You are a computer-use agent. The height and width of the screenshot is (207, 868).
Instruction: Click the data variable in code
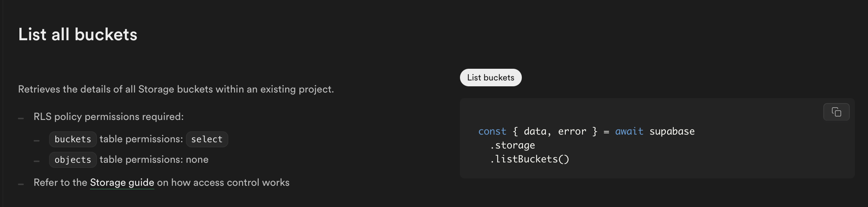click(x=535, y=132)
